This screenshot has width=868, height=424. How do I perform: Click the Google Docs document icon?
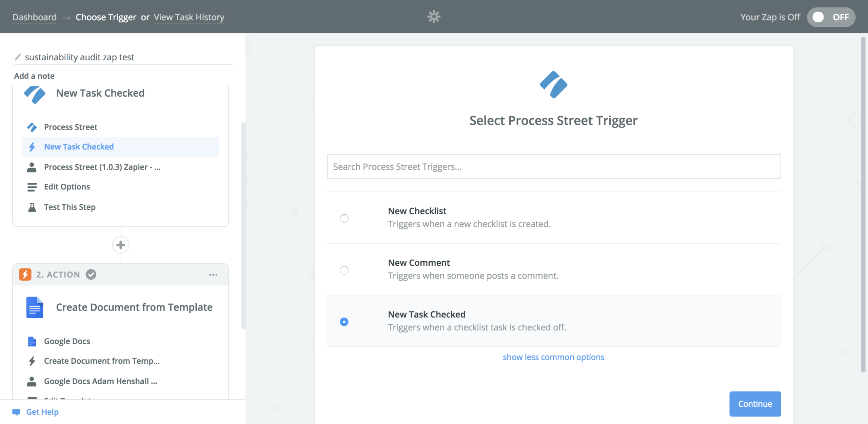35,307
